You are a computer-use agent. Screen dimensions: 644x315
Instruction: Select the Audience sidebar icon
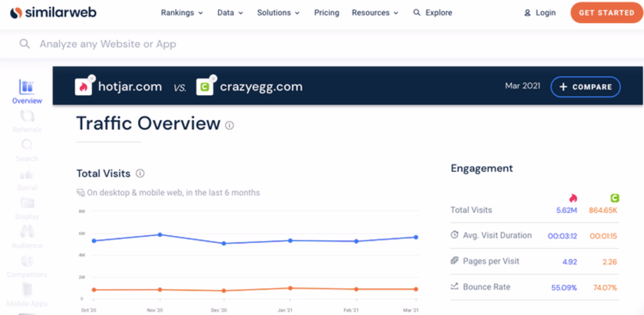point(27,234)
